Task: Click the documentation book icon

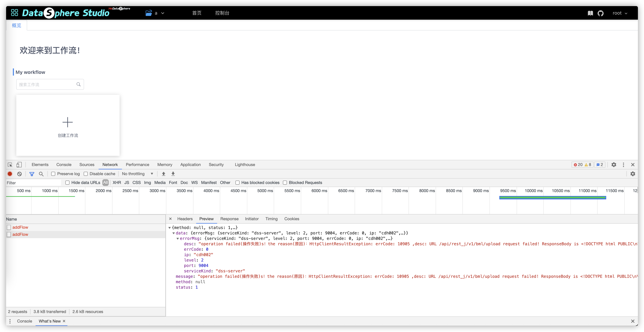Action: (590, 13)
